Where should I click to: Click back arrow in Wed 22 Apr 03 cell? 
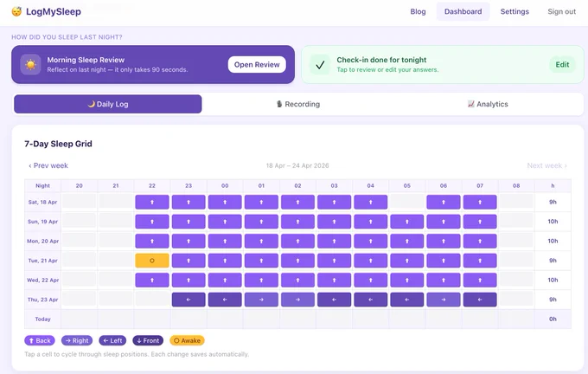[x=334, y=280]
